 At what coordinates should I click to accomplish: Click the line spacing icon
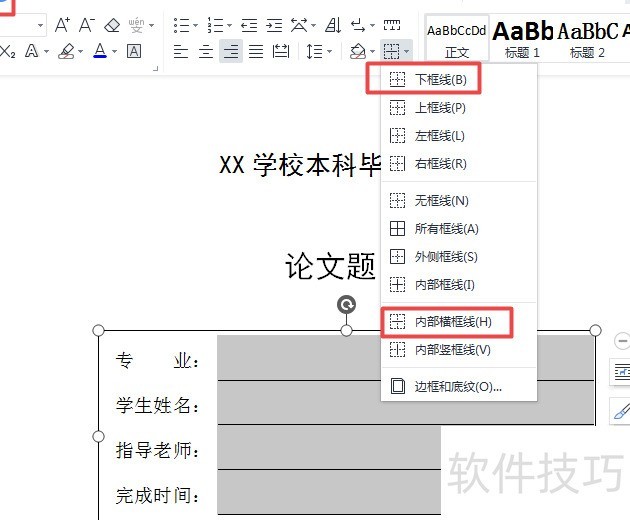[x=315, y=51]
